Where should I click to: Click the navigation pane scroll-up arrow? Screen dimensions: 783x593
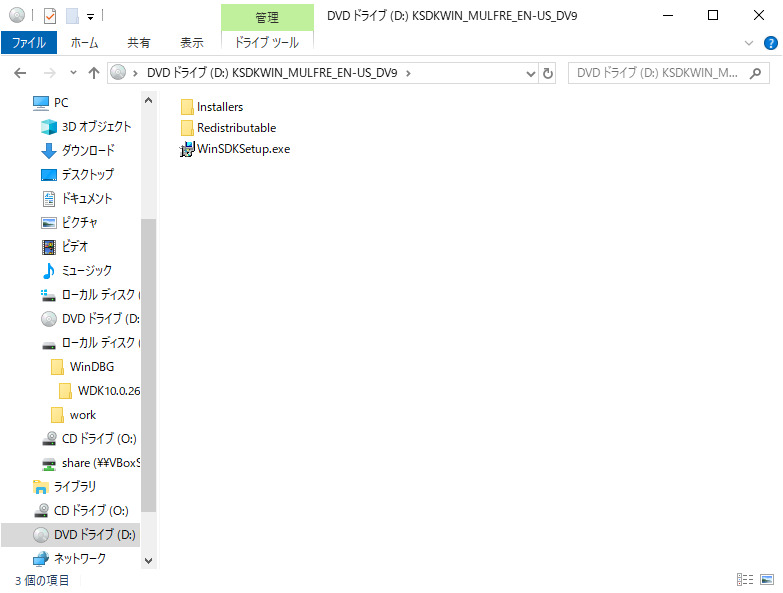148,100
